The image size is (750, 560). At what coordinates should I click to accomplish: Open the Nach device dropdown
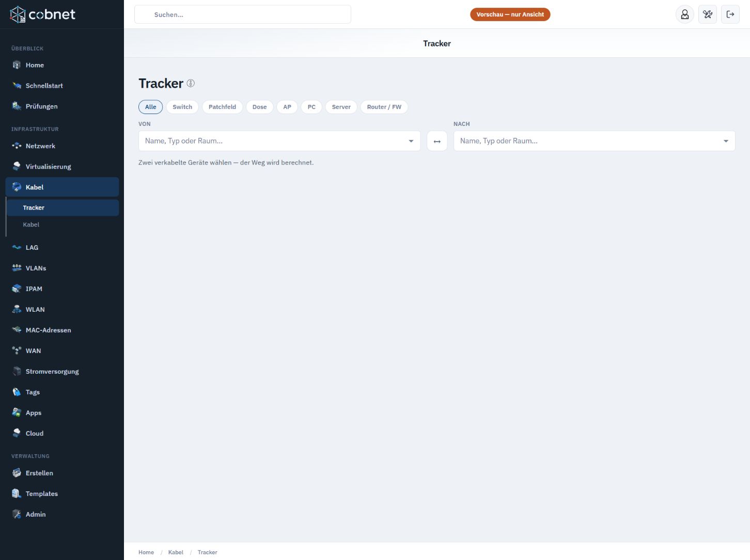click(x=595, y=141)
